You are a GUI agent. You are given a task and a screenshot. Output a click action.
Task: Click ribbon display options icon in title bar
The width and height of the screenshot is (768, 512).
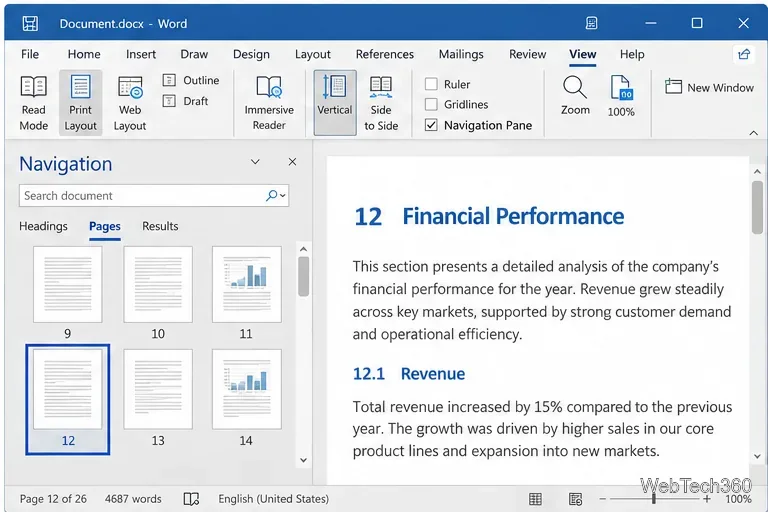(591, 23)
